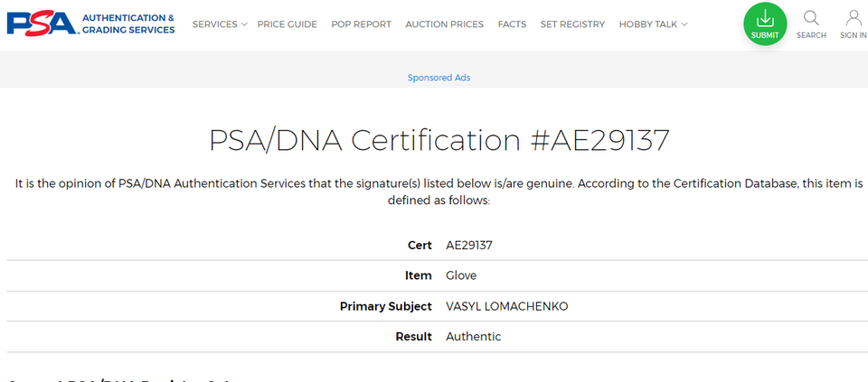Click the green Submit download button
This screenshot has width=868, height=382.
[765, 23]
